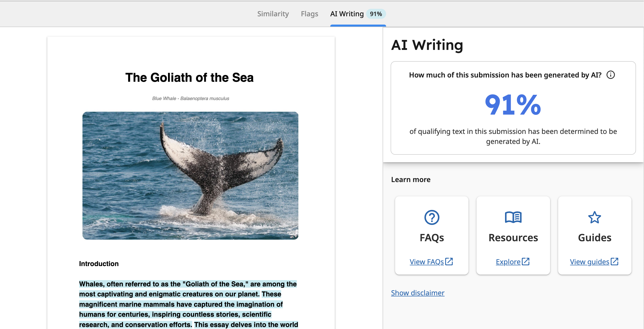Click the "Introduction" heading
This screenshot has width=644, height=329.
click(x=99, y=264)
